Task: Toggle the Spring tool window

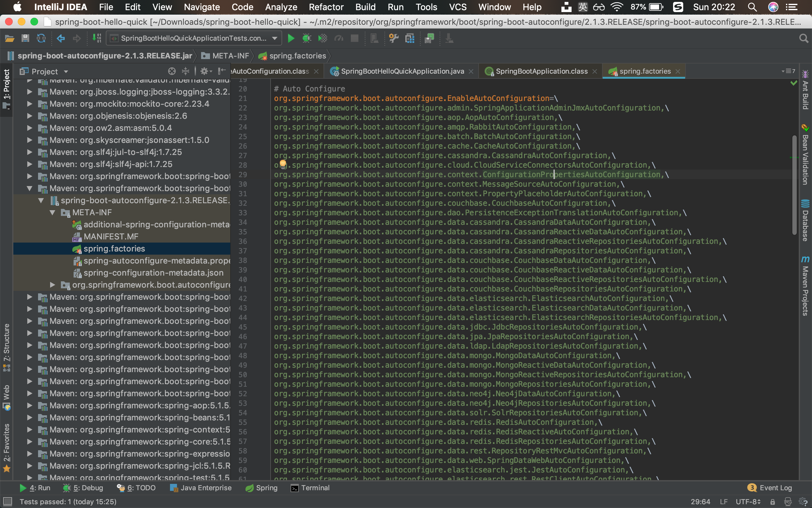Action: [261, 488]
